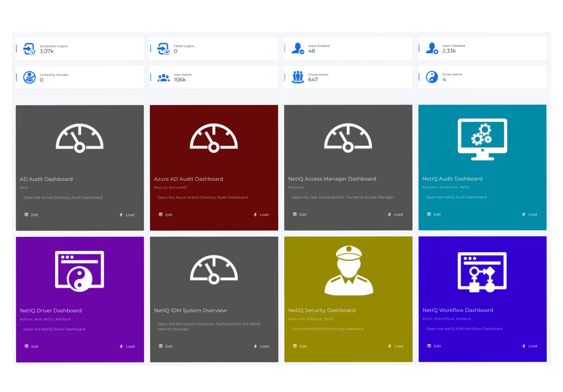Edit the NetIQ Audit Dashboard
Screen dimensions: 563x392
(434, 215)
